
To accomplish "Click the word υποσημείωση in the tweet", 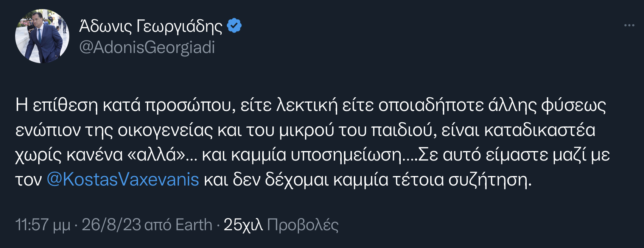I will (x=346, y=154).
